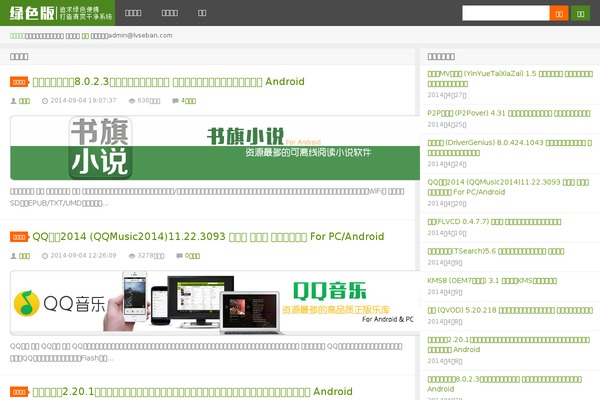The height and width of the screenshot is (400, 600).
Task: Open sidebar link (QVOD) 5.20.218
Action: click(x=510, y=310)
